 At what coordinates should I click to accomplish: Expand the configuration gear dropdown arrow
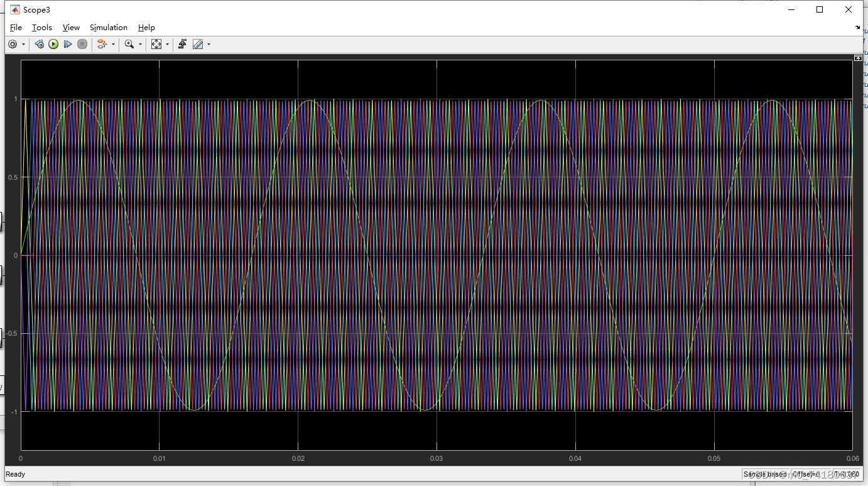pos(23,45)
